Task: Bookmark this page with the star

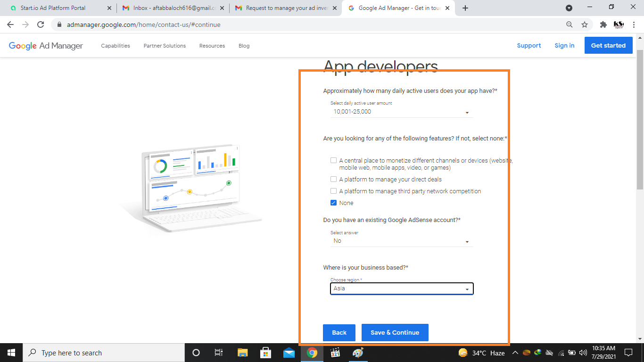Action: tap(585, 25)
